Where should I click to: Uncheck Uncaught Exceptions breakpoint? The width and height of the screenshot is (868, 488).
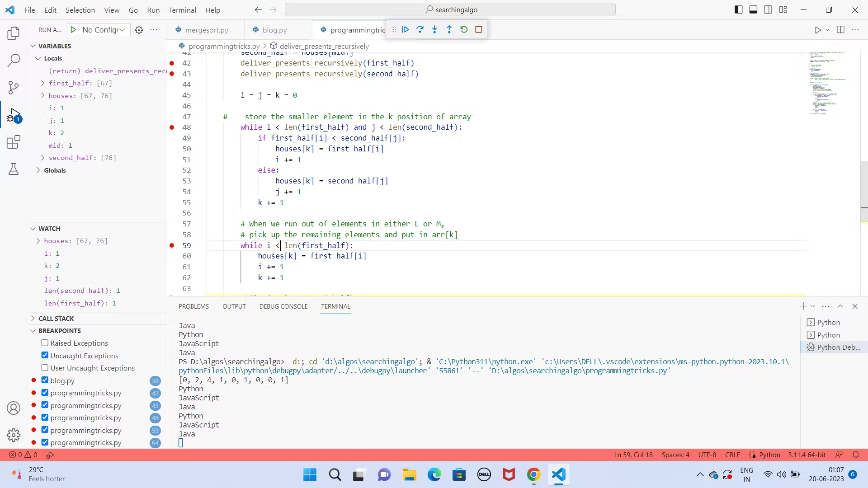(45, 355)
